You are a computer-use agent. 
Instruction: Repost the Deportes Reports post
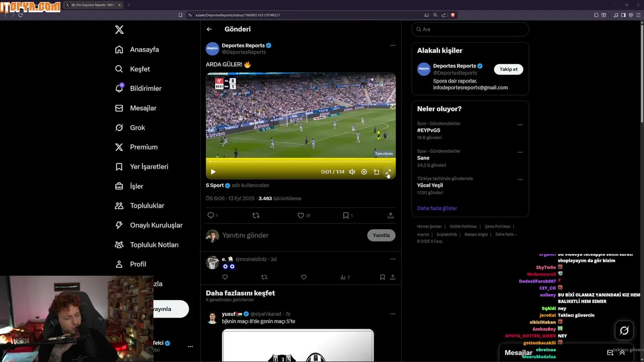point(256,215)
